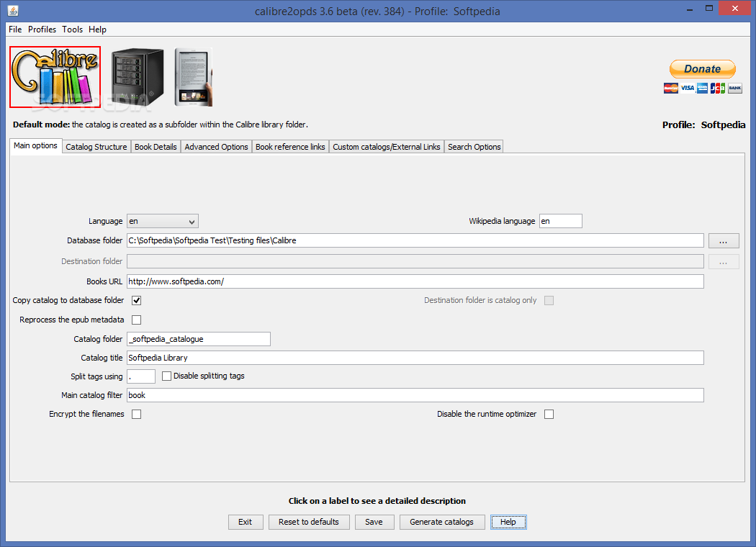This screenshot has width=756, height=547.
Task: Click the Split tags using label
Action: pos(96,376)
